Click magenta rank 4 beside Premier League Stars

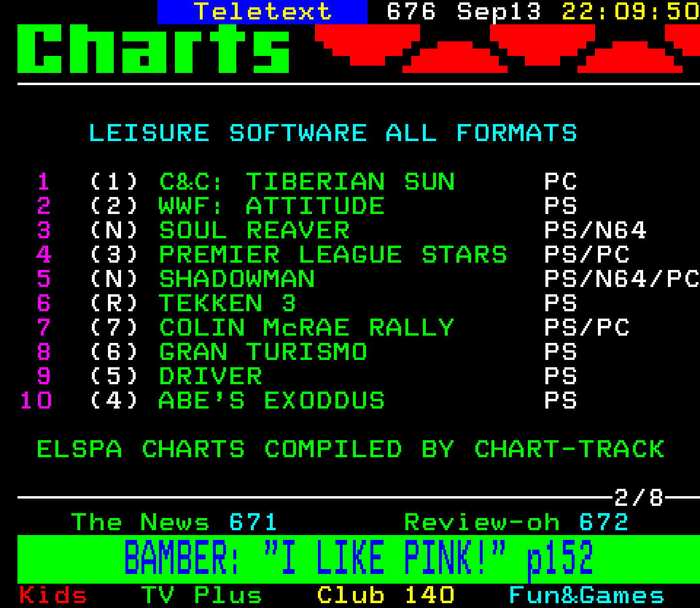[x=44, y=255]
